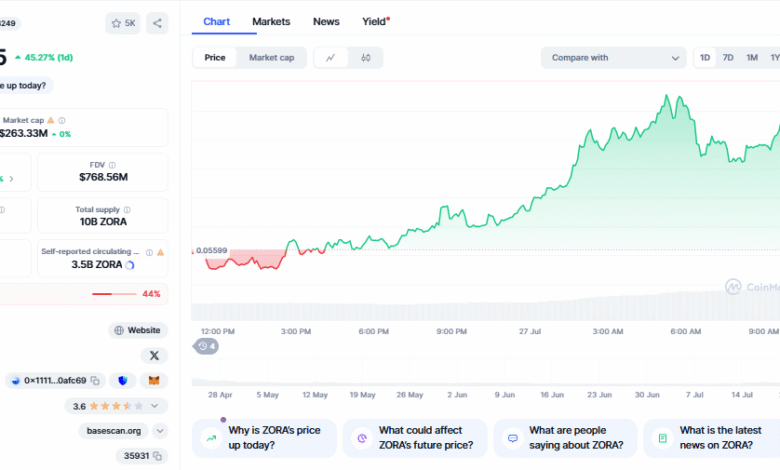Switch to candlestick chart icon
This screenshot has width=780, height=470.
coord(366,58)
